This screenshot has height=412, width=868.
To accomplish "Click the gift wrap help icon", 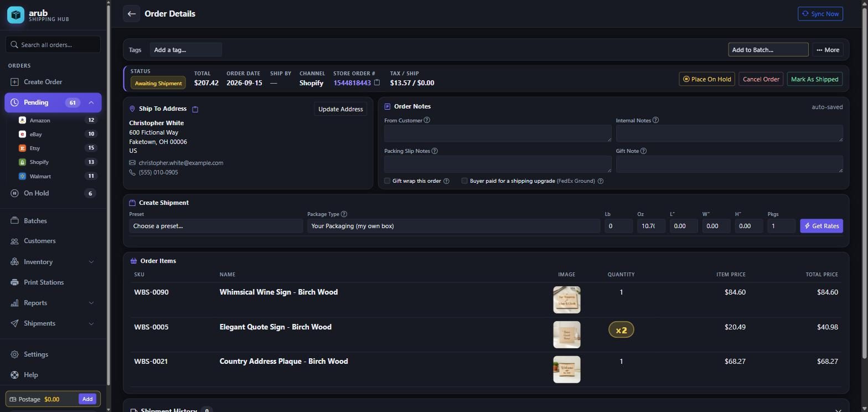I will 446,181.
